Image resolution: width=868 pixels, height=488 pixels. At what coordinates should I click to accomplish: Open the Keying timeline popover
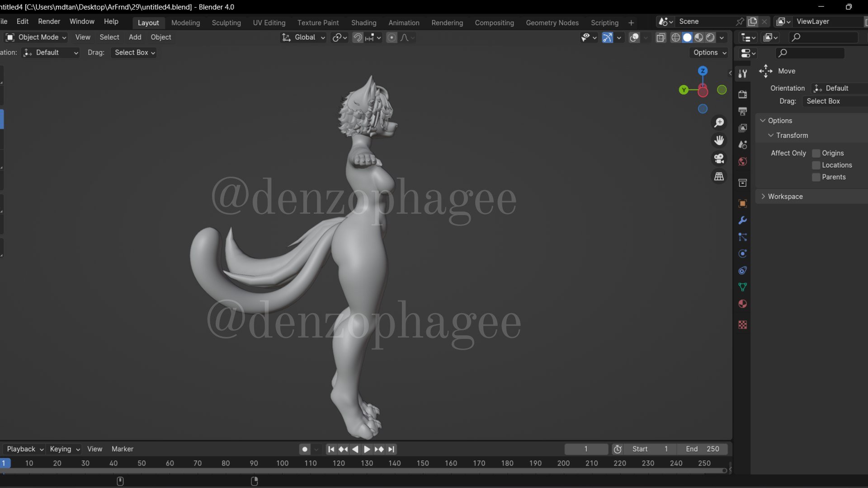[65, 449]
